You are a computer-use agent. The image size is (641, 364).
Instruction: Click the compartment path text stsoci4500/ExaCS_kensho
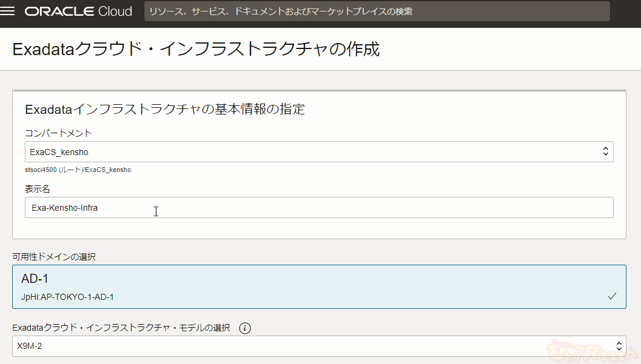click(x=78, y=170)
